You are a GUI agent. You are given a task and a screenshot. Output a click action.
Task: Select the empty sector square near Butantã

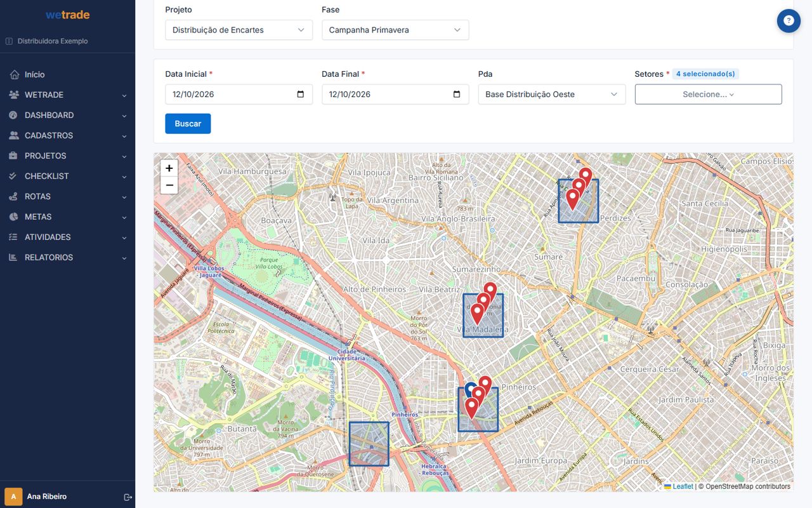coord(369,444)
